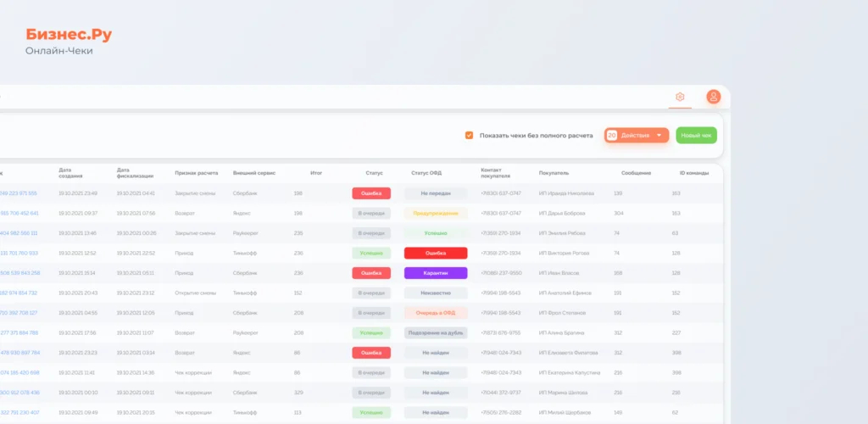Click the green 'Новый чек' button

(697, 135)
